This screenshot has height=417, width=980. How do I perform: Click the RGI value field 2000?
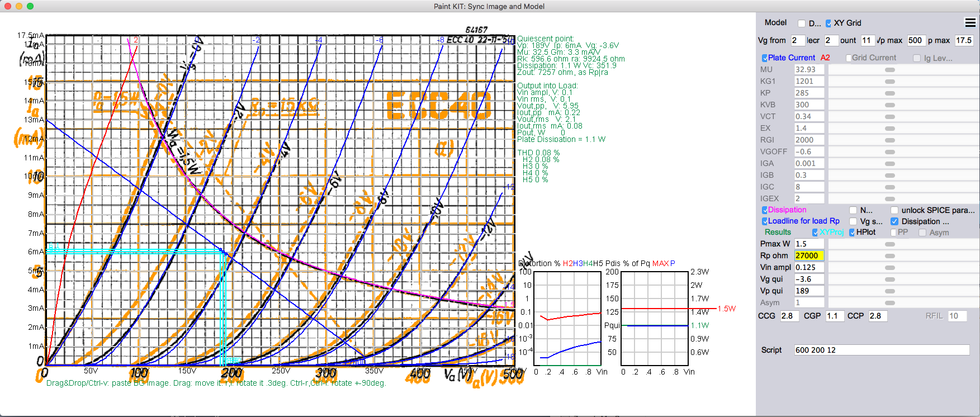coord(809,140)
